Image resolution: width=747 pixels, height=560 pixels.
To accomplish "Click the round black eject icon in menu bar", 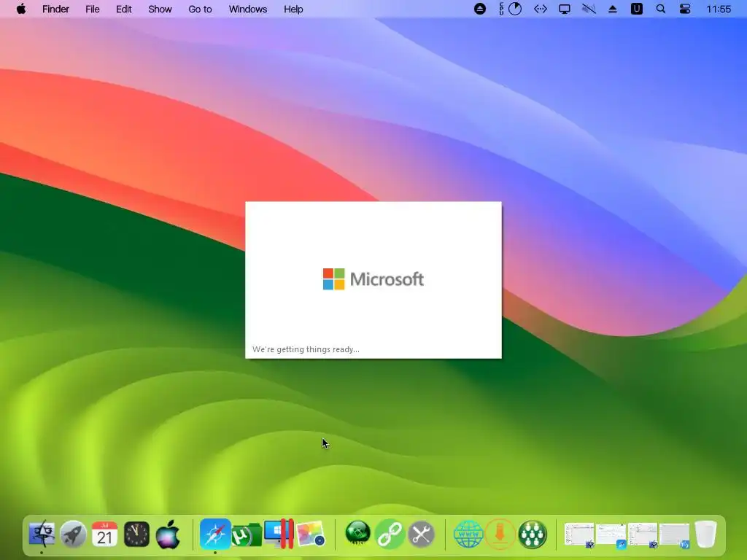I will [x=480, y=9].
